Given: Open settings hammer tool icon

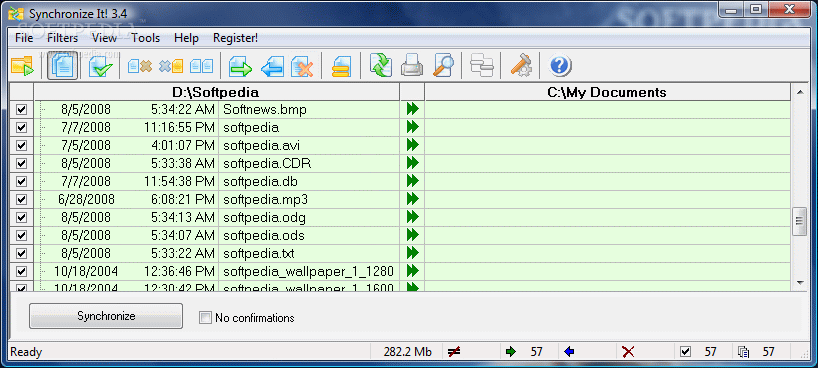Looking at the screenshot, I should [x=520, y=66].
